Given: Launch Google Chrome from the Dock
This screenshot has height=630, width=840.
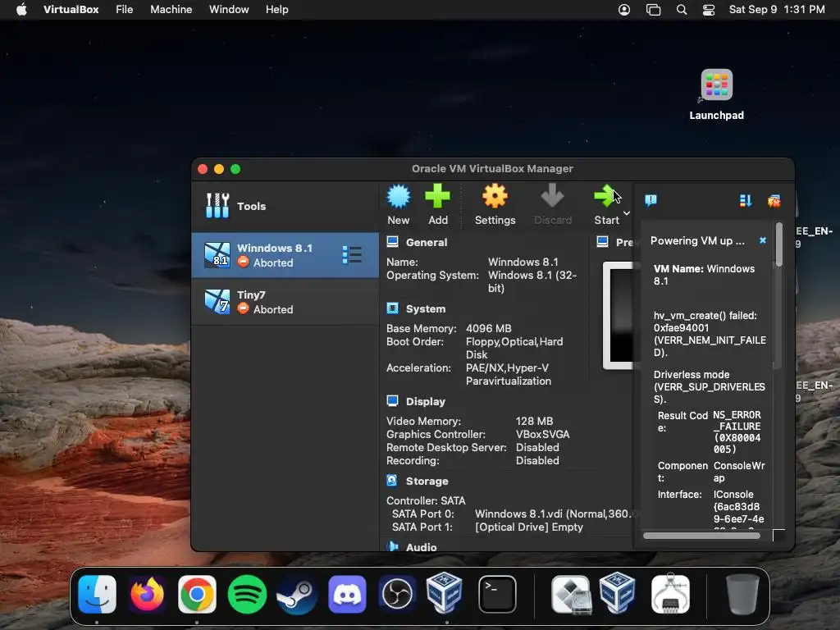Looking at the screenshot, I should click(x=197, y=594).
